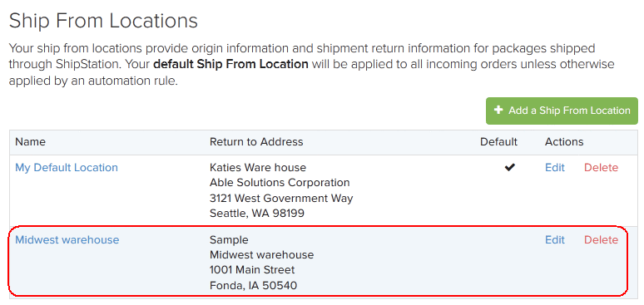Edit the My Default Location entry
Image resolution: width=644 pixels, height=305 pixels.
555,168
